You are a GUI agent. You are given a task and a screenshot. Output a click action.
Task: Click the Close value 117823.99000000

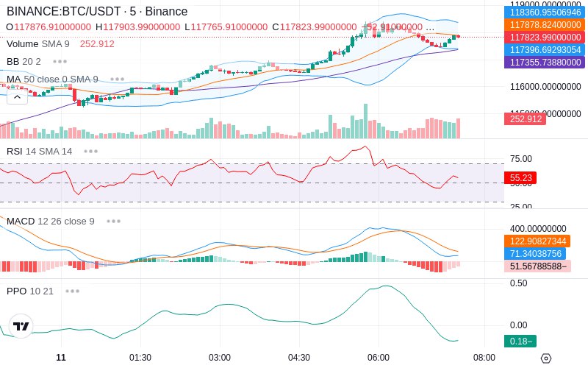(318, 27)
